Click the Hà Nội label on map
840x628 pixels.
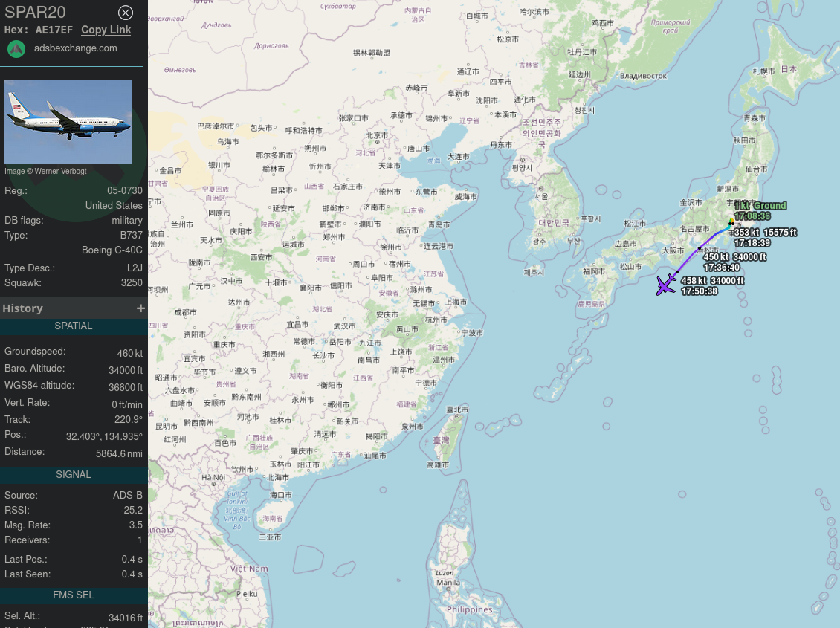tap(213, 477)
